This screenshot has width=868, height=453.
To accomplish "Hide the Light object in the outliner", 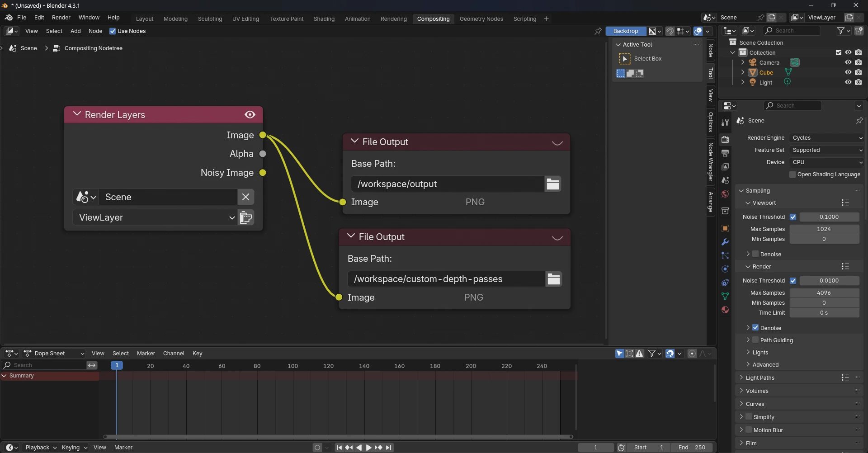I will pos(849,82).
